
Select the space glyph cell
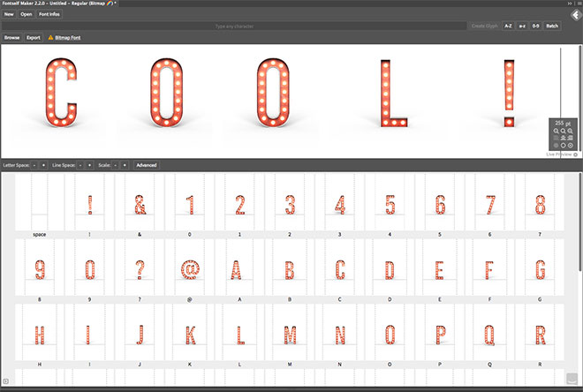click(x=40, y=202)
